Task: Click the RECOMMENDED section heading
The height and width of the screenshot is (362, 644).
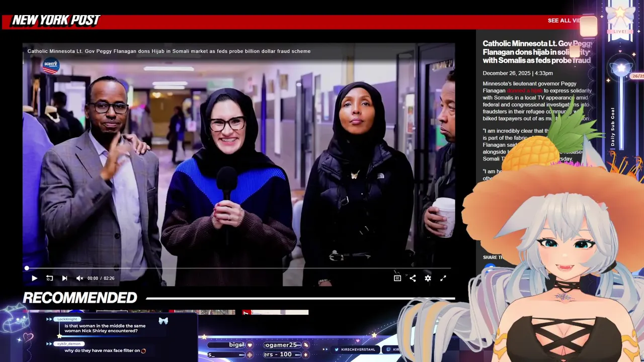Action: point(80,298)
